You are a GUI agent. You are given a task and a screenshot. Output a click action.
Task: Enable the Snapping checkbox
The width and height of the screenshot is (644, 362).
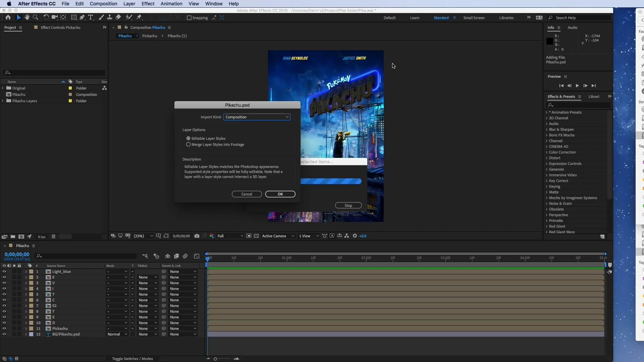click(x=189, y=18)
